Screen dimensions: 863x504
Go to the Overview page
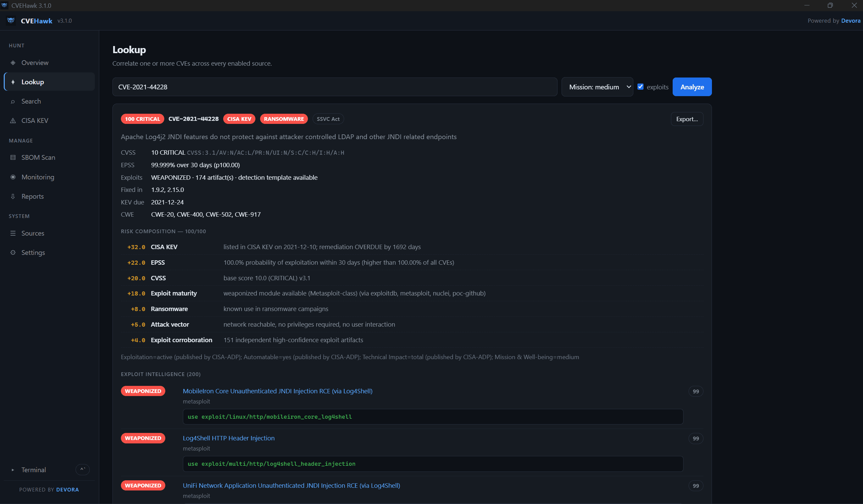(x=49, y=63)
